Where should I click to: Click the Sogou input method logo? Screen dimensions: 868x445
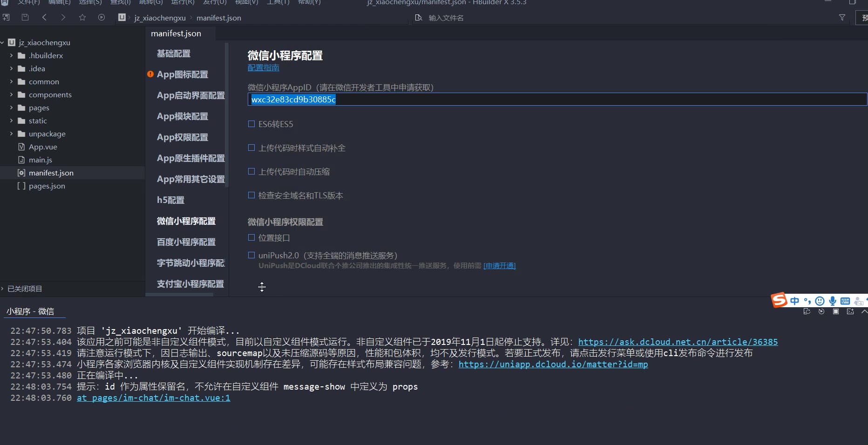(x=779, y=300)
